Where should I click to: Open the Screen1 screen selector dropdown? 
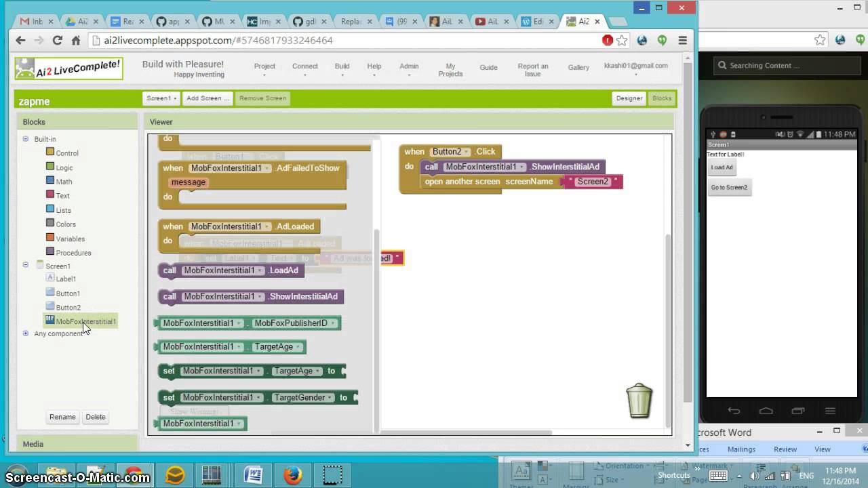(161, 98)
